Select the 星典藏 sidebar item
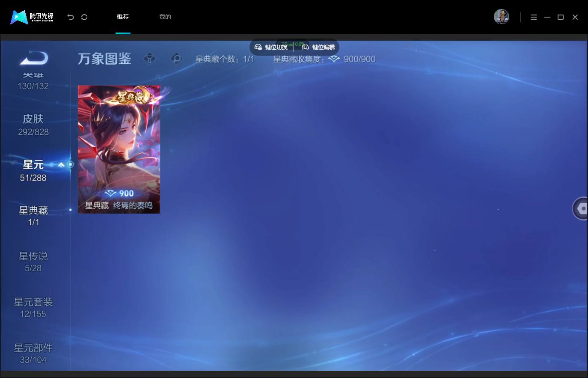 [x=33, y=215]
